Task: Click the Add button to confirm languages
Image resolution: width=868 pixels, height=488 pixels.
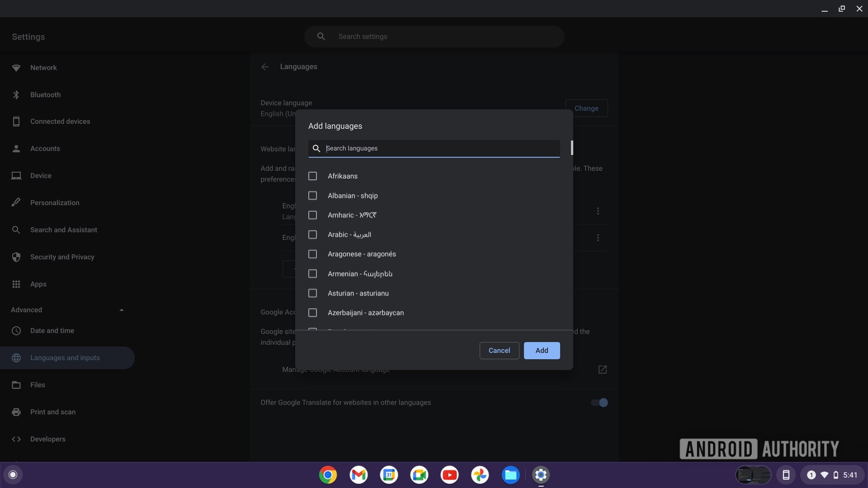Action: 541,350
